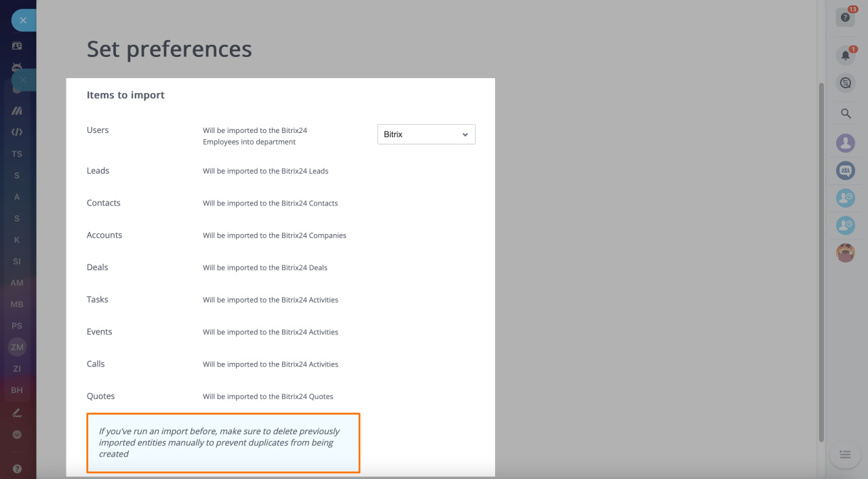Click the Quotes row label
Screen dimensions: 868x479
(101, 396)
